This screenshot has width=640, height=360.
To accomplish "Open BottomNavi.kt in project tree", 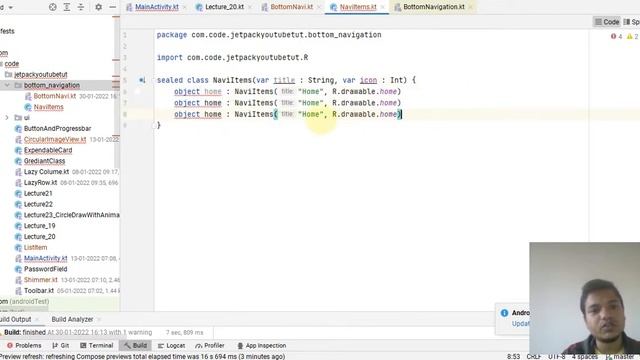I will (x=55, y=96).
